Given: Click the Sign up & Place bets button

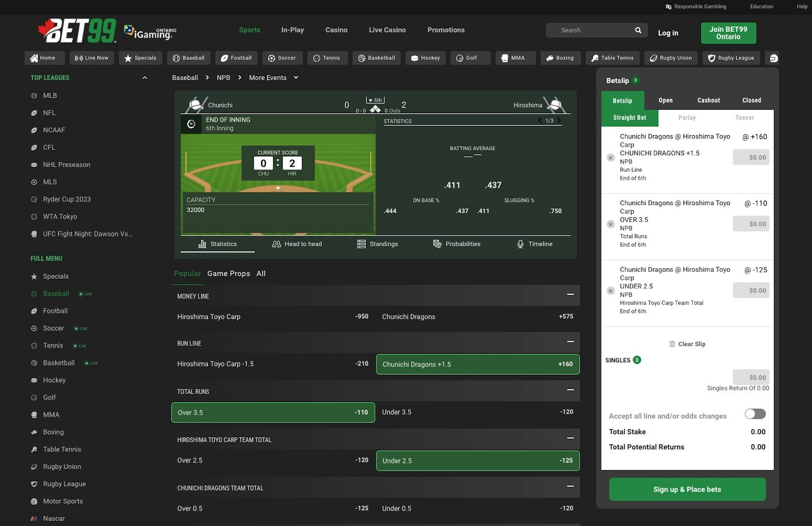Looking at the screenshot, I should (x=687, y=489).
